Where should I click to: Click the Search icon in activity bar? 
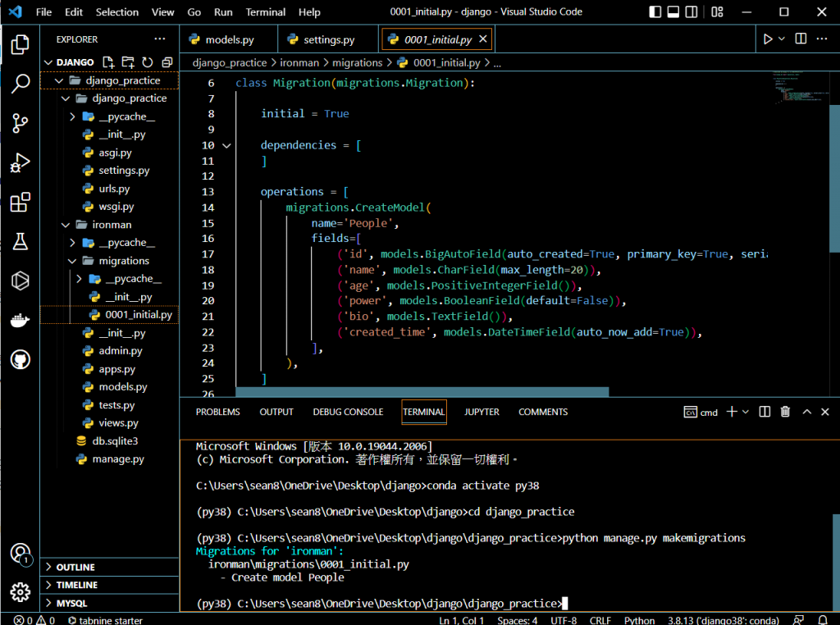(21, 84)
